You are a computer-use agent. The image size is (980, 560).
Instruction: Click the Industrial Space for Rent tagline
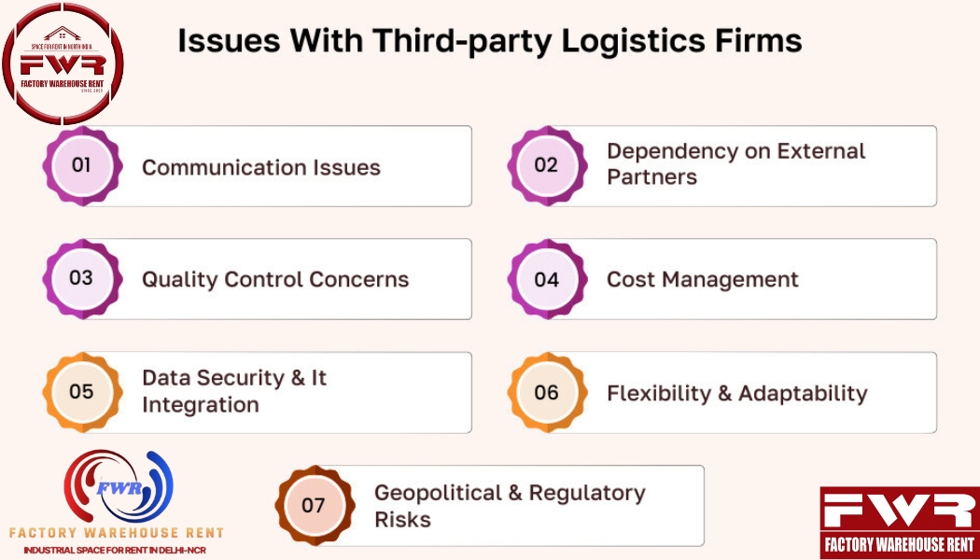(115, 551)
